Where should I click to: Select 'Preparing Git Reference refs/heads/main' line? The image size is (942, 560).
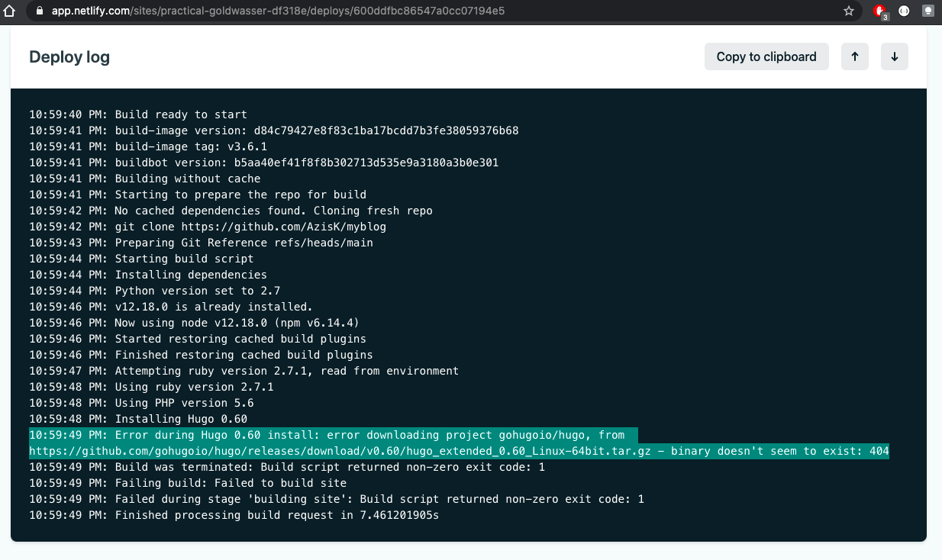pyautogui.click(x=202, y=243)
